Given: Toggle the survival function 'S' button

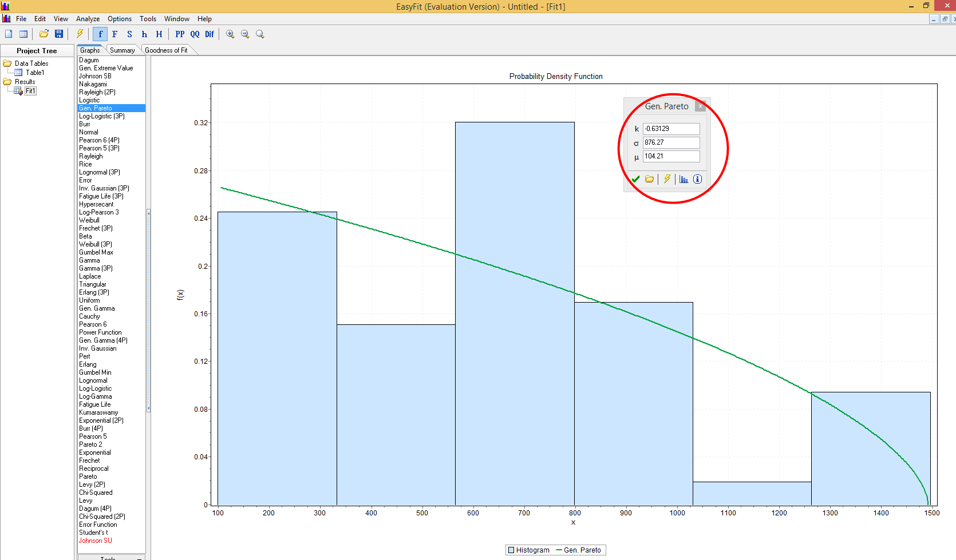Looking at the screenshot, I should click(129, 34).
